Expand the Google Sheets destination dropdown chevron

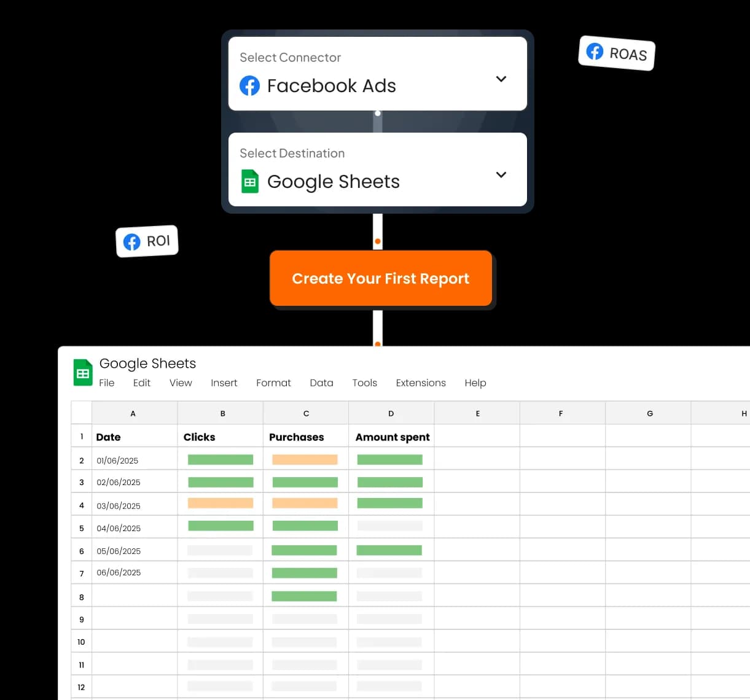[501, 175]
